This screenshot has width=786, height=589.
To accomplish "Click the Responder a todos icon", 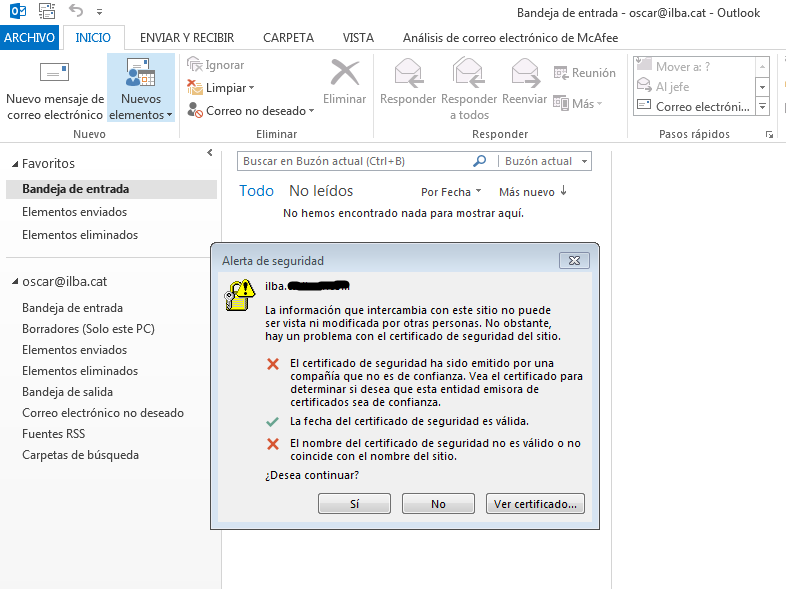I will tap(469, 72).
